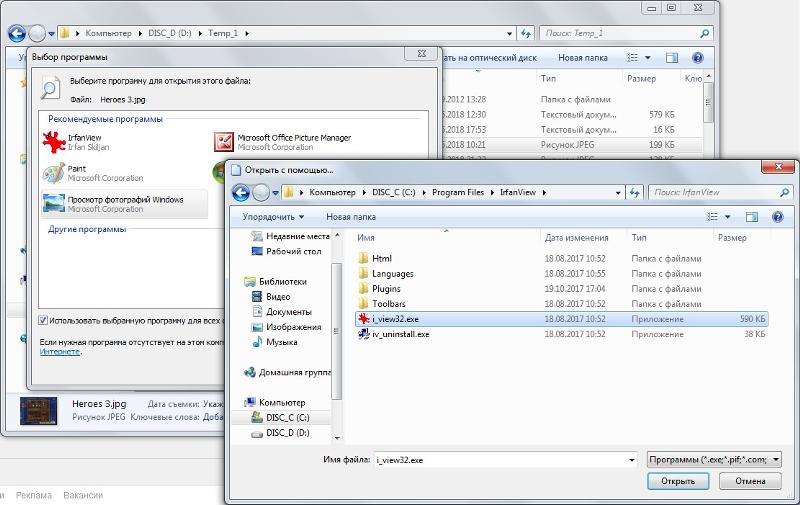Click IrfanView search input field

click(x=714, y=192)
